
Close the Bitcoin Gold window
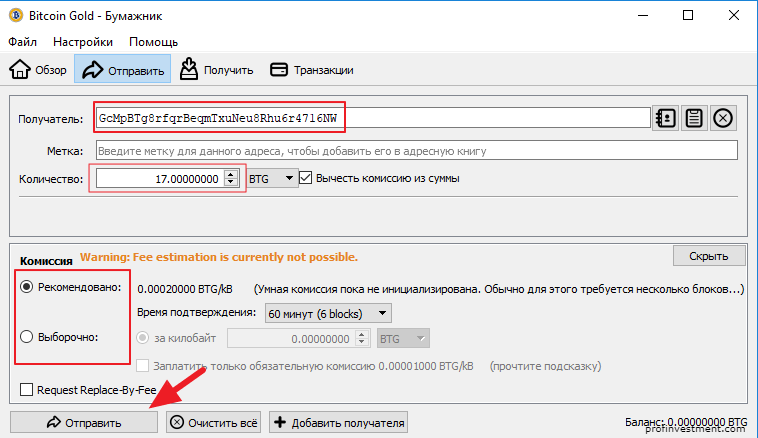tap(734, 15)
